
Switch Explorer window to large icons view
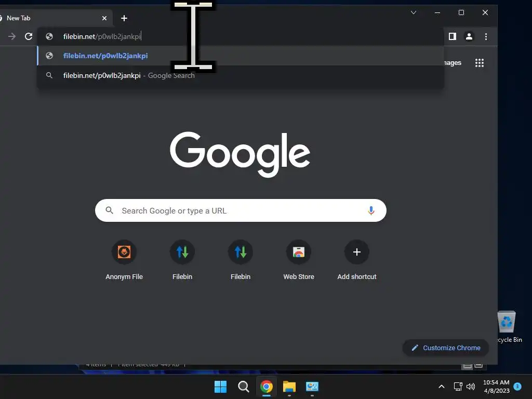point(478,365)
